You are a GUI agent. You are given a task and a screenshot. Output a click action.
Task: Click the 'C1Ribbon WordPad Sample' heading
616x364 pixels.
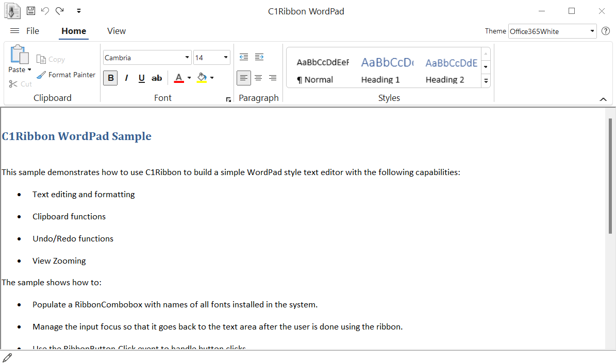coord(77,136)
